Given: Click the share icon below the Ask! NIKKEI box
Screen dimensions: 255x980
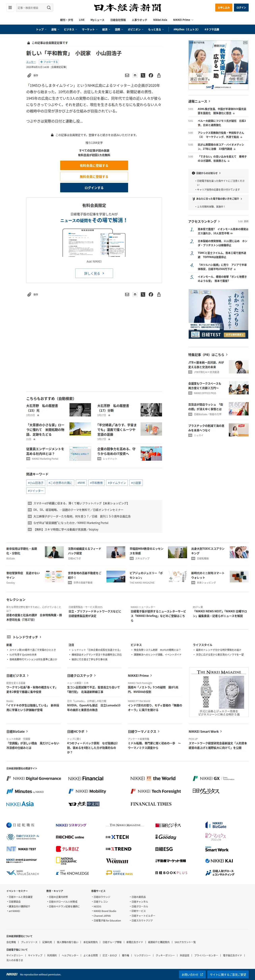Looking at the screenshot, I should click(159, 294).
